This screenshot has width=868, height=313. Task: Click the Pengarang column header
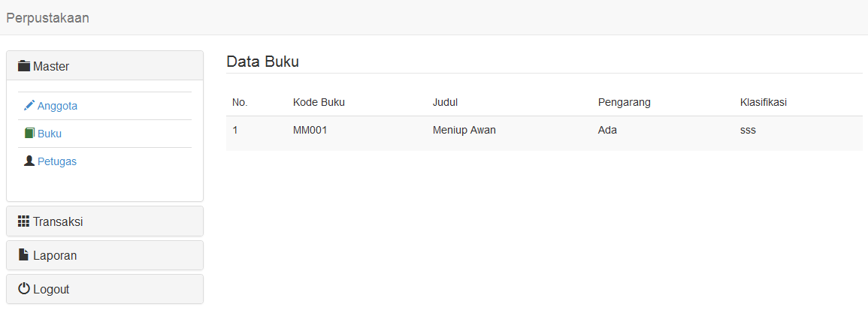point(625,102)
